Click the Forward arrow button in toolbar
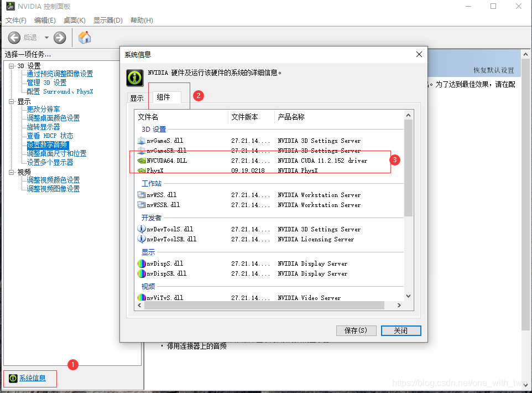532x393 pixels. [x=60, y=38]
